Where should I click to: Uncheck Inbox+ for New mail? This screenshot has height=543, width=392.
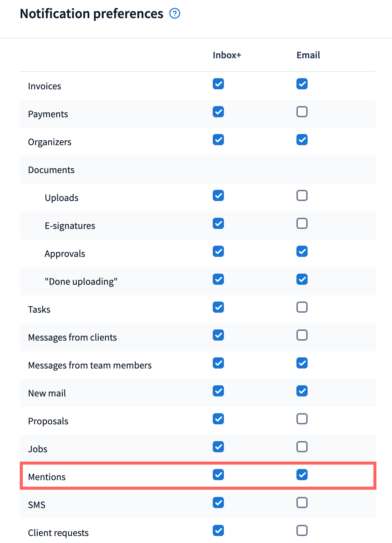[218, 391]
